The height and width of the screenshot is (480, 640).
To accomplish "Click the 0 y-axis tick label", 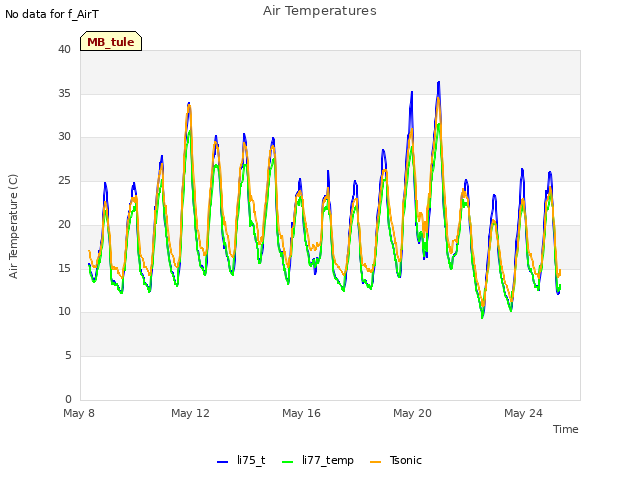I will 68,399.
